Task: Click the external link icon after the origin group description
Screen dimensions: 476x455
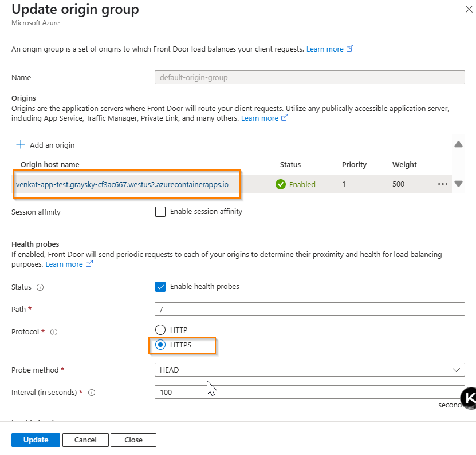Action: tap(350, 49)
